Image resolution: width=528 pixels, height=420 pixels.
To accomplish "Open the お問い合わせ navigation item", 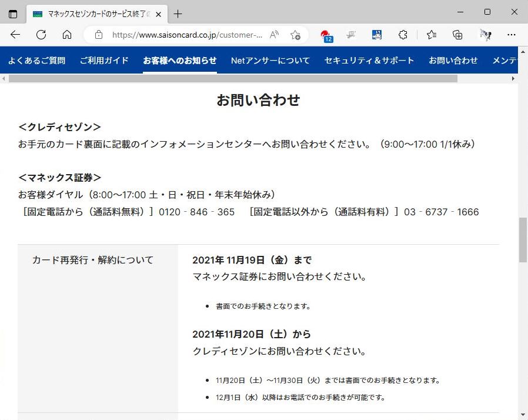I will pos(453,61).
